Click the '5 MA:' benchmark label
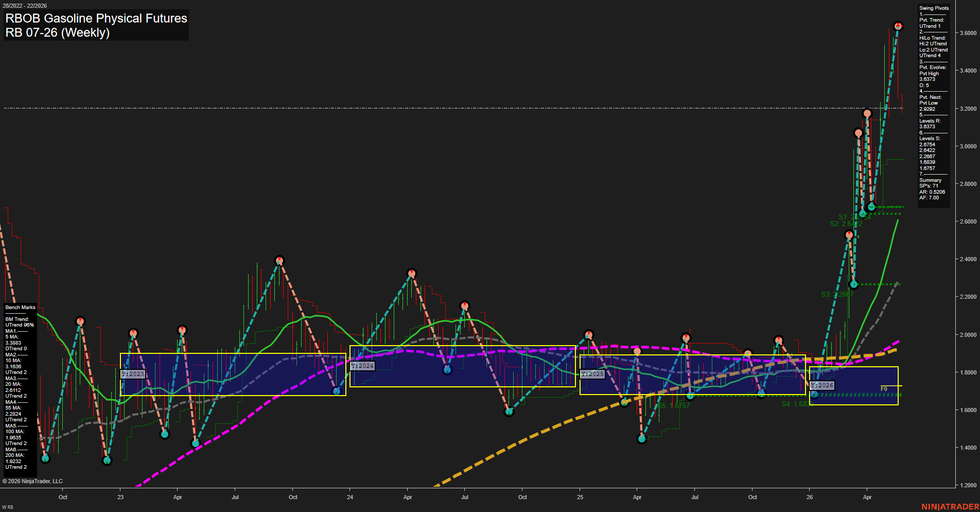 [12, 337]
